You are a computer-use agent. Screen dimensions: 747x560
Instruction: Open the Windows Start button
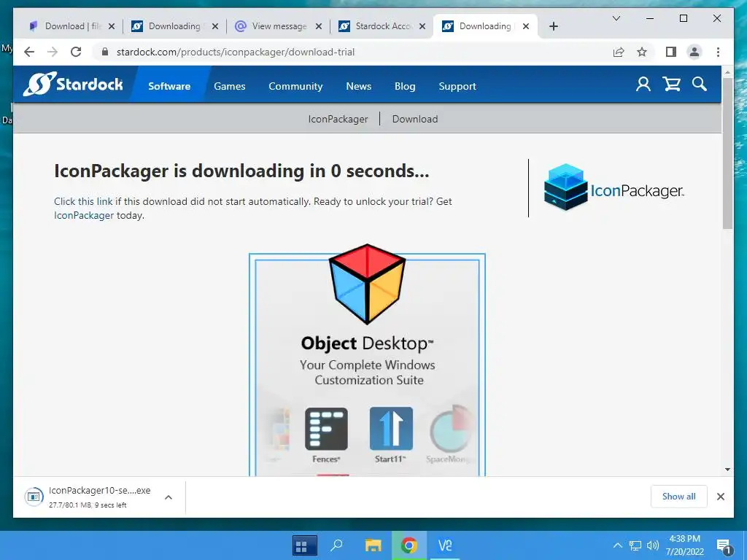(304, 545)
